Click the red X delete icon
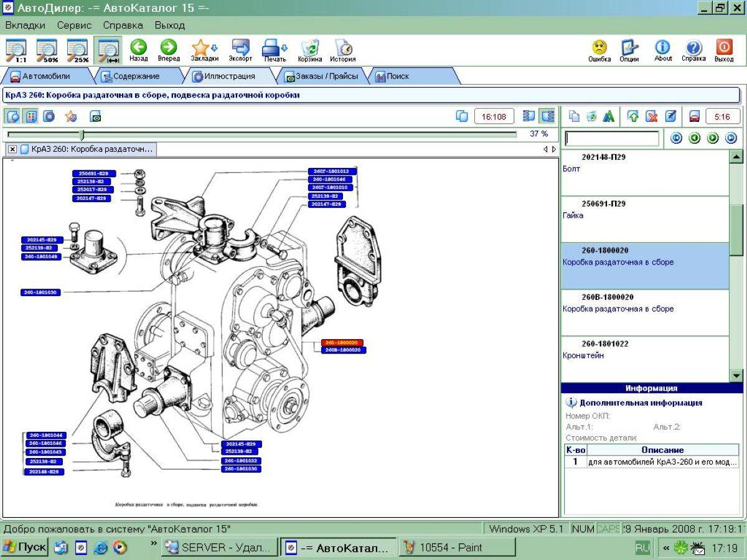The image size is (747, 560). point(651,116)
